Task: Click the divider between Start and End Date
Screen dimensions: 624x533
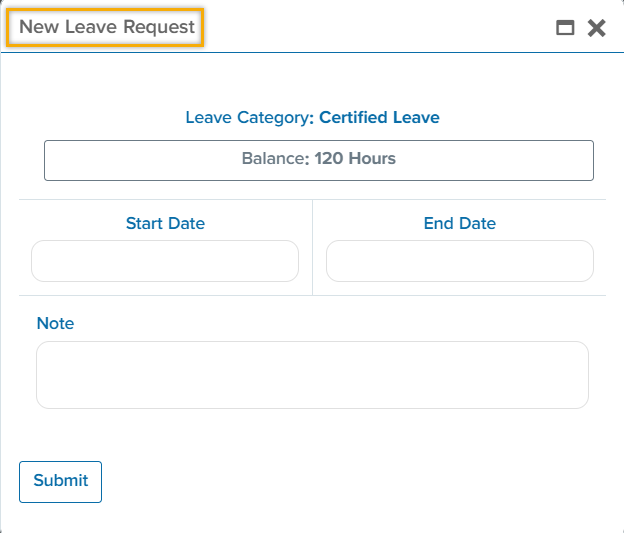Action: (313, 248)
